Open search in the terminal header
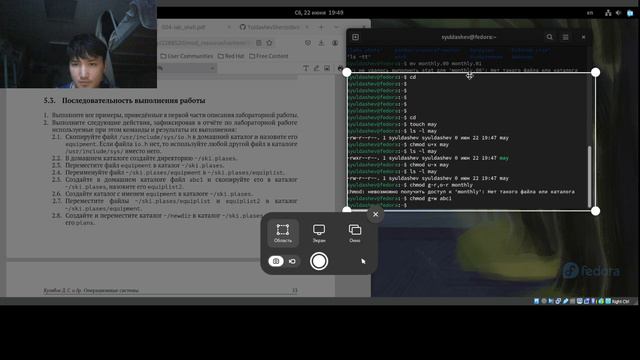The width and height of the screenshot is (640, 360). [x=549, y=37]
